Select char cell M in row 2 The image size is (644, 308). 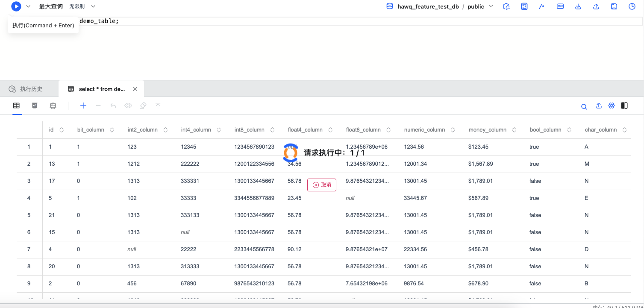[x=587, y=164]
